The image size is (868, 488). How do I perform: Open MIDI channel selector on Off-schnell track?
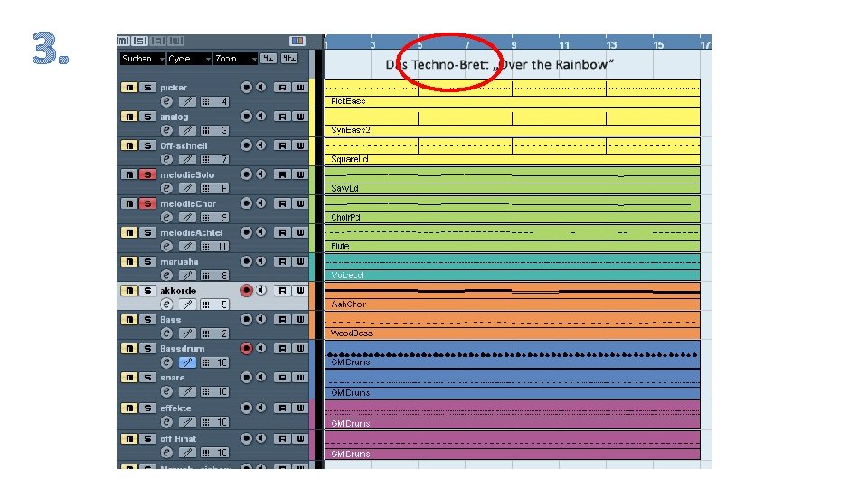(214, 159)
